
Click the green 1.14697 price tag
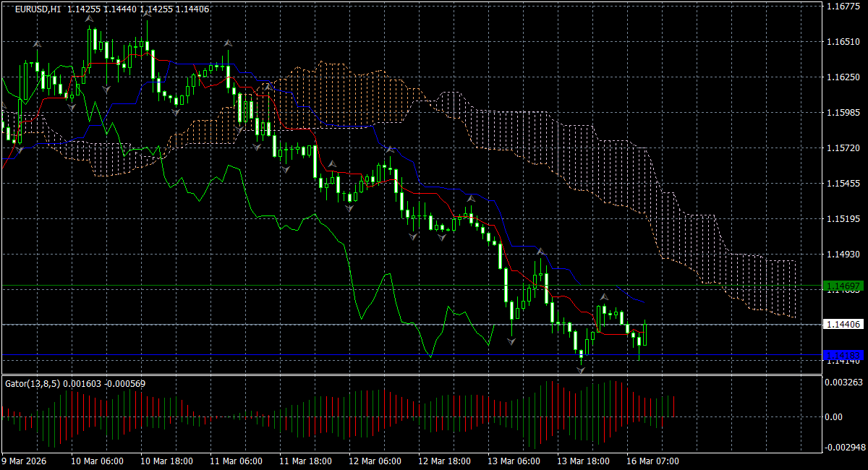842,286
